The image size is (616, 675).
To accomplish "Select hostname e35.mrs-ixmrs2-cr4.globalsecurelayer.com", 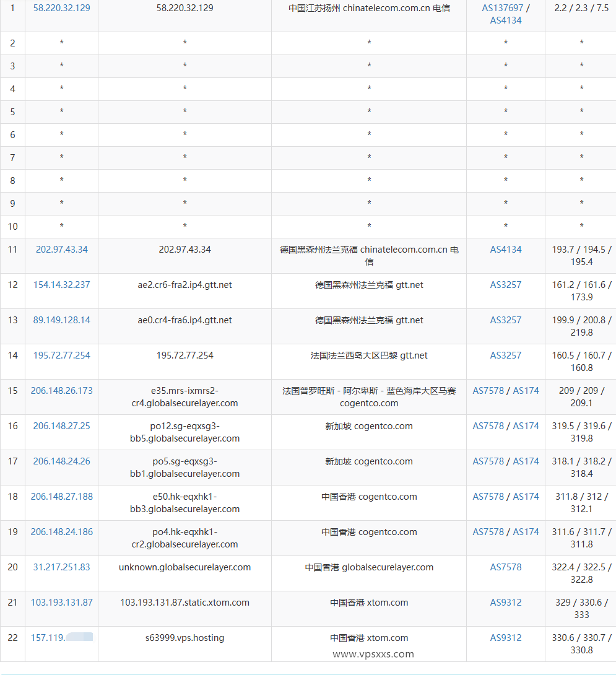I will coord(184,397).
